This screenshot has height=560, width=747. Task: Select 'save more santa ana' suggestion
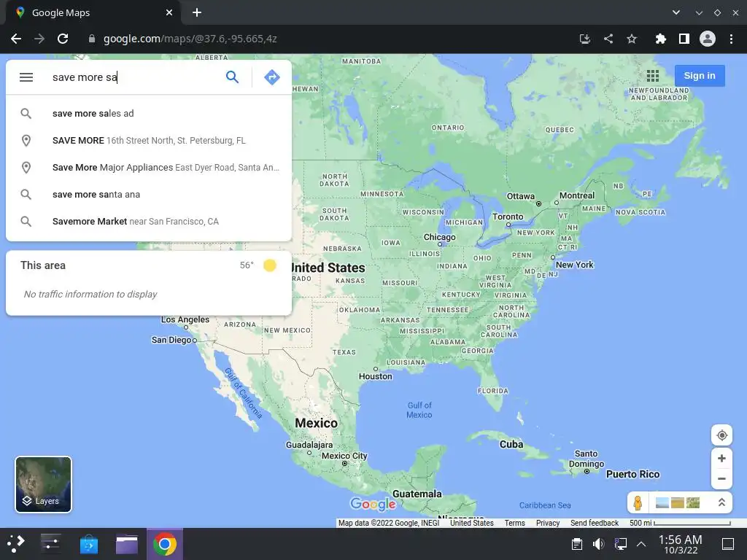coord(149,194)
